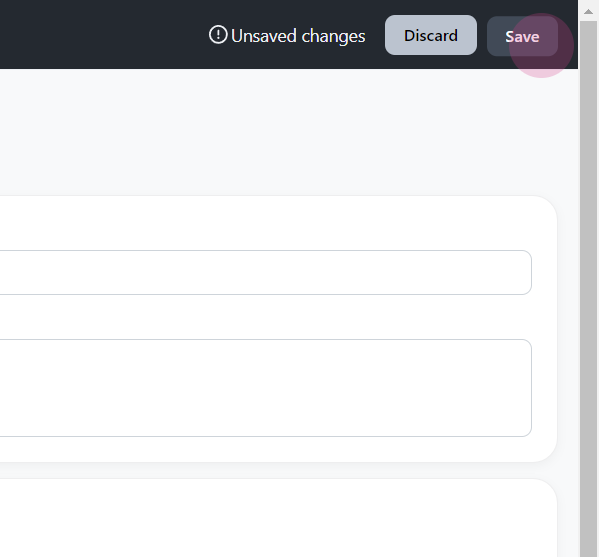Click first card's margin below the text area
This screenshot has height=557, width=599.
266,449
